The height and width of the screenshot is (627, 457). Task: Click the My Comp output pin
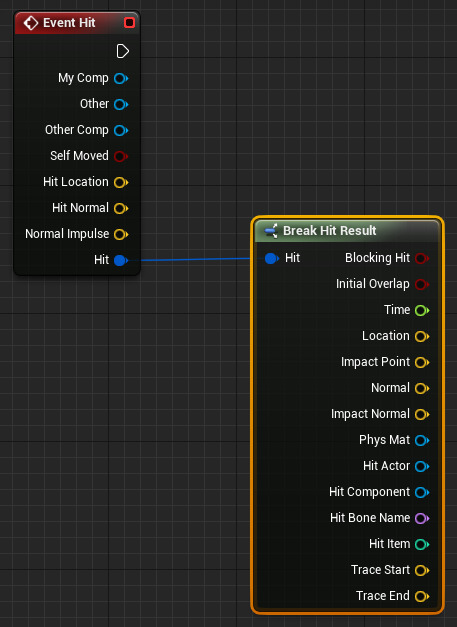point(121,78)
